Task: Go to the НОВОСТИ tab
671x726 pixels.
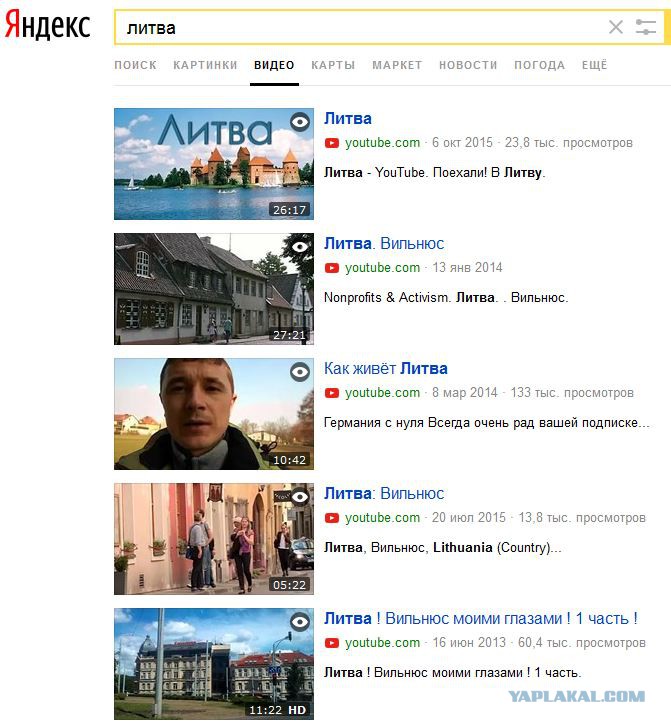Action: coord(468,65)
